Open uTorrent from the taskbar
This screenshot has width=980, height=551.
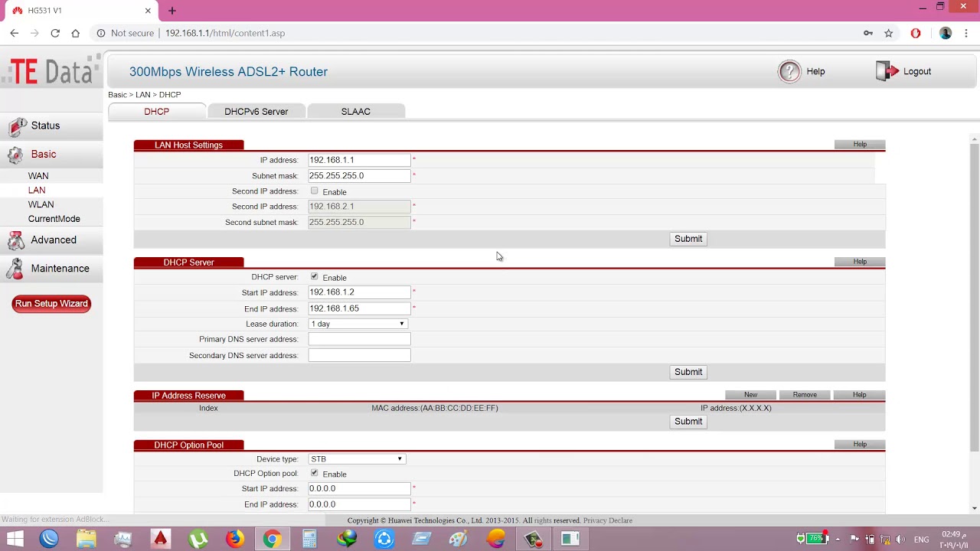click(198, 539)
